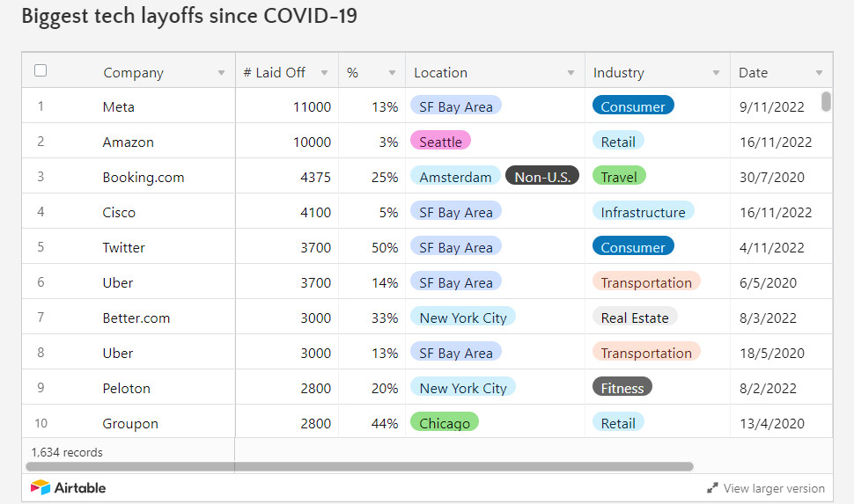Select the green Chicago location tag
This screenshot has width=854, height=504.
[x=445, y=423]
